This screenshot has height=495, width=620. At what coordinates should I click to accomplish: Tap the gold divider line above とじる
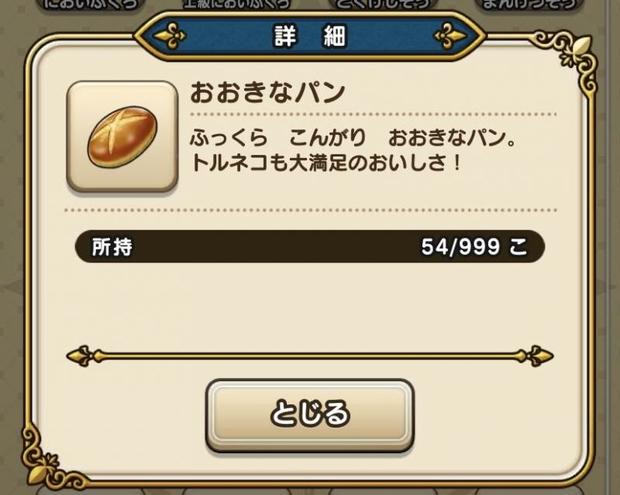click(x=310, y=356)
